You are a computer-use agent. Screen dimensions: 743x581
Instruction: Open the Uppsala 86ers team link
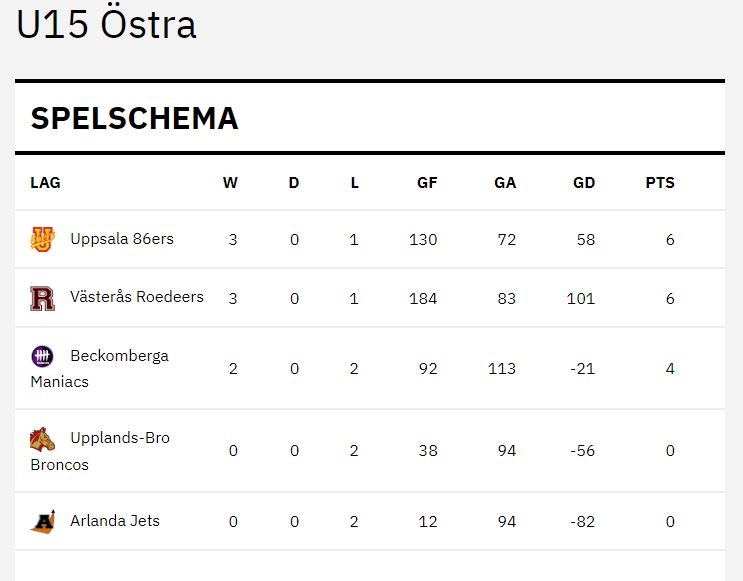coord(121,239)
